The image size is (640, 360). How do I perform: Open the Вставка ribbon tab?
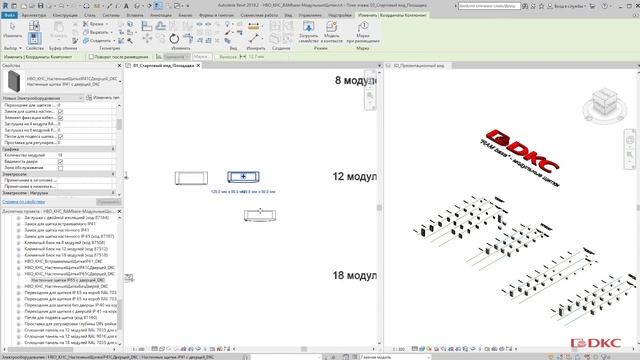(135, 15)
